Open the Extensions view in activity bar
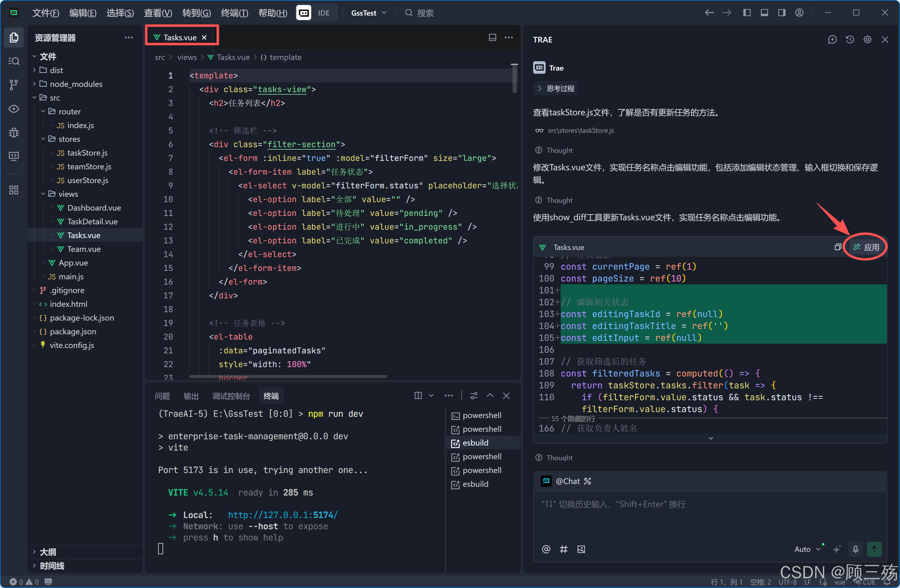 tap(14, 190)
